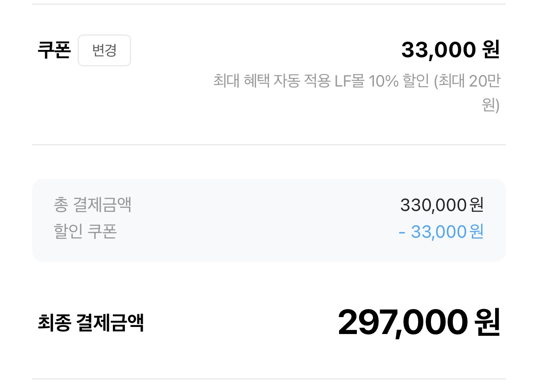
Task: Select the blue - 33,000원 discount value
Action: click(441, 232)
